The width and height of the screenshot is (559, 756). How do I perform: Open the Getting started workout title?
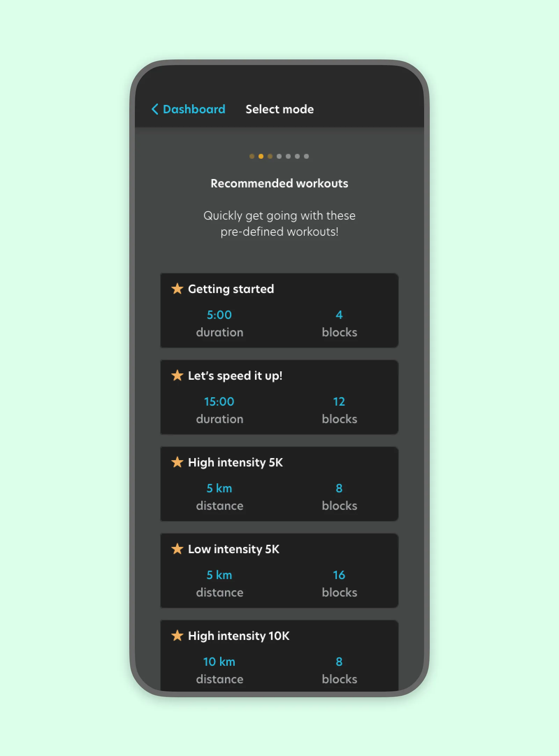point(231,289)
